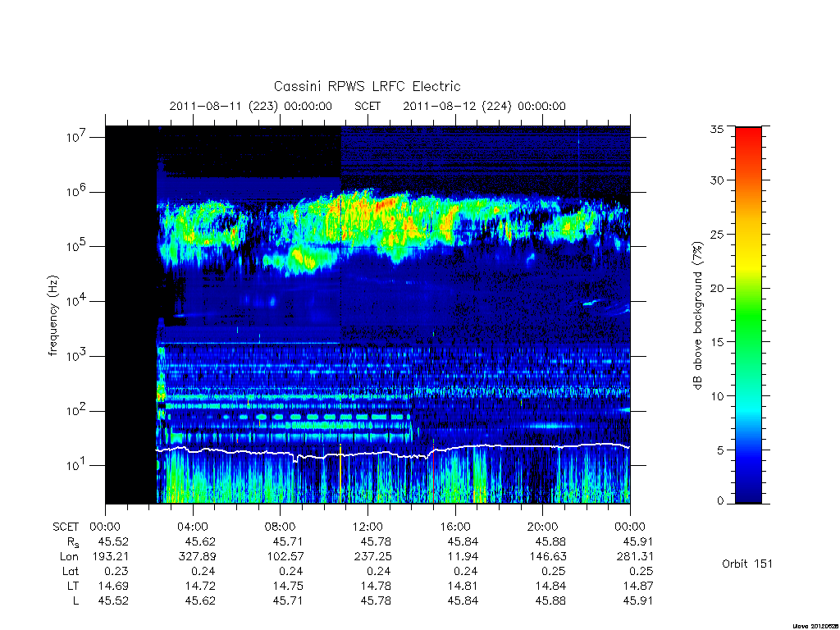Click the frequency axis label 10^4
This screenshot has width=840, height=630.
77,300
